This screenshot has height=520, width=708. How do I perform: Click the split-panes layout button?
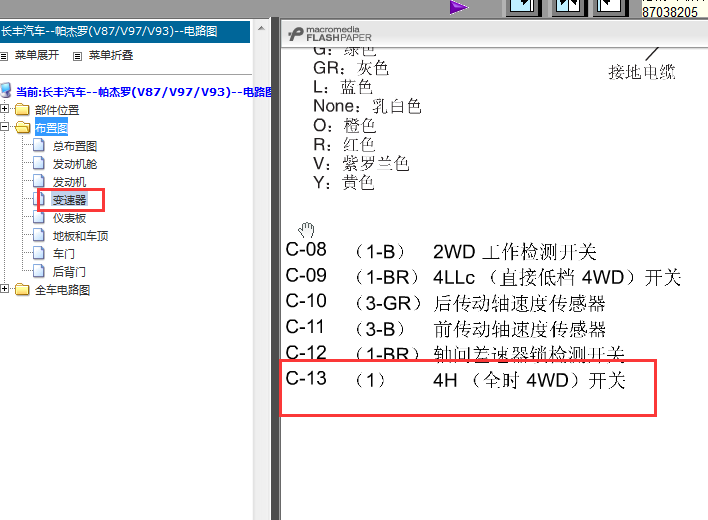point(568,6)
